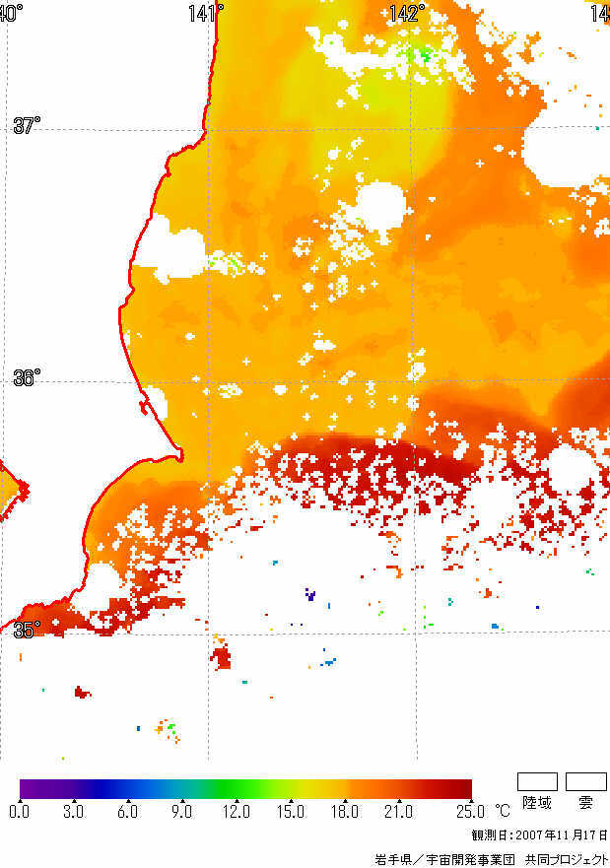Click the 142° longitude label
The width and height of the screenshot is (610, 868).
tap(407, 13)
